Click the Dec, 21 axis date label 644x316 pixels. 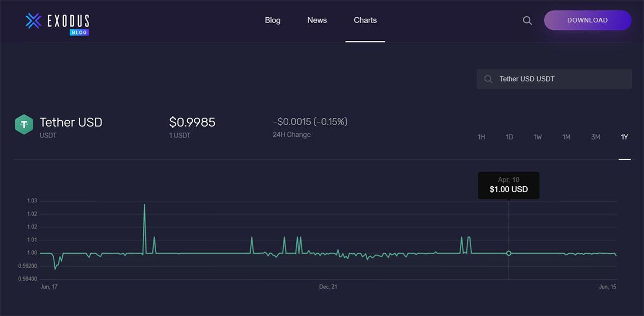pos(328,287)
